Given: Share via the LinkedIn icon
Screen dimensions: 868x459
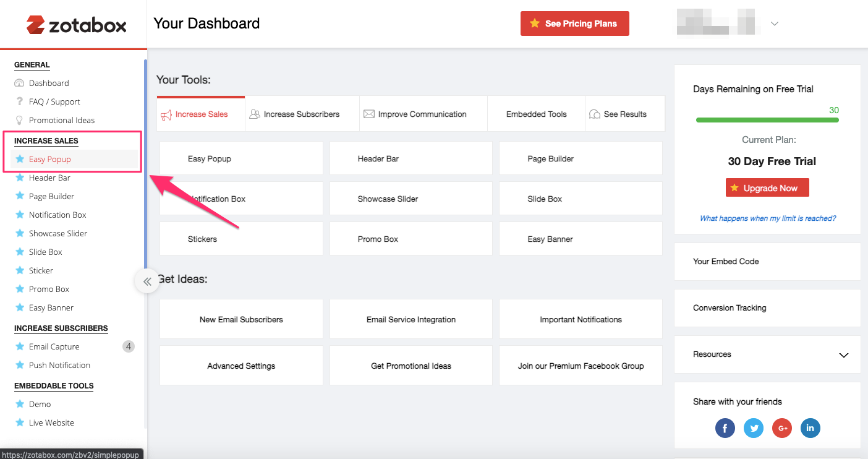Looking at the screenshot, I should tap(811, 427).
